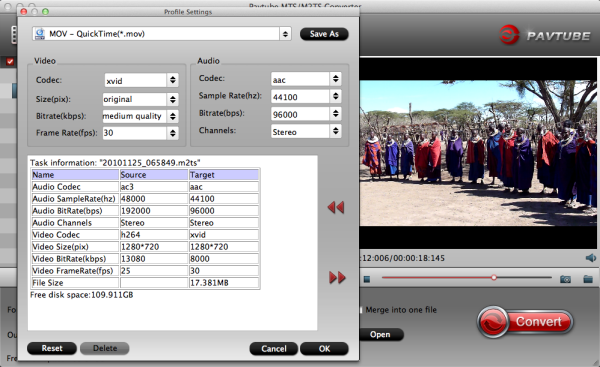Image resolution: width=600 pixels, height=367 pixels.
Task: Mute audio with the speaker icon
Action: 591,258
